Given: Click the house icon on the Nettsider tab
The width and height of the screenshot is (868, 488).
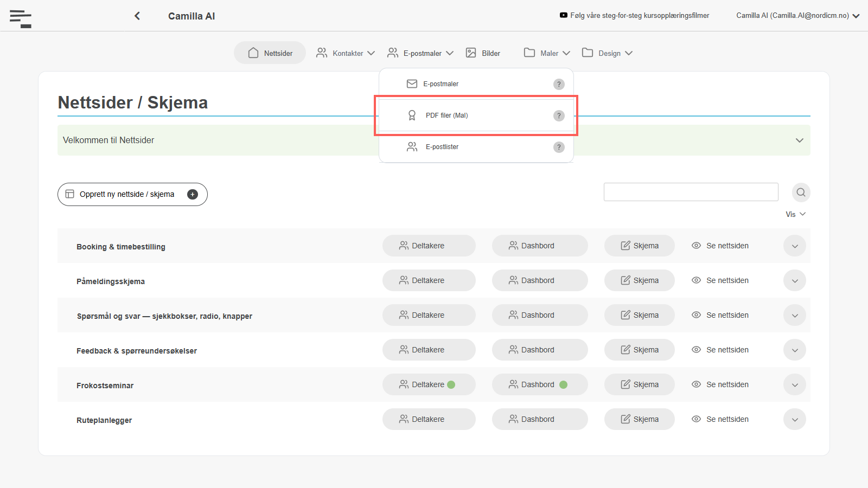Looking at the screenshot, I should (253, 53).
